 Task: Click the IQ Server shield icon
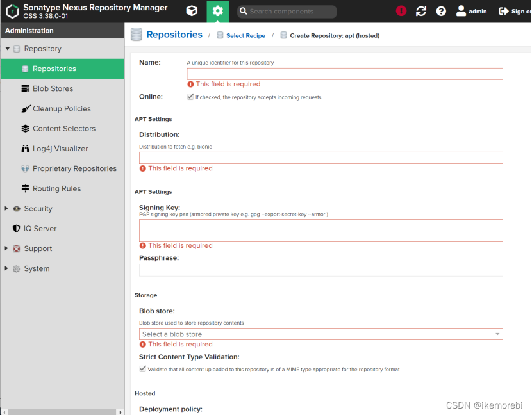pos(16,229)
